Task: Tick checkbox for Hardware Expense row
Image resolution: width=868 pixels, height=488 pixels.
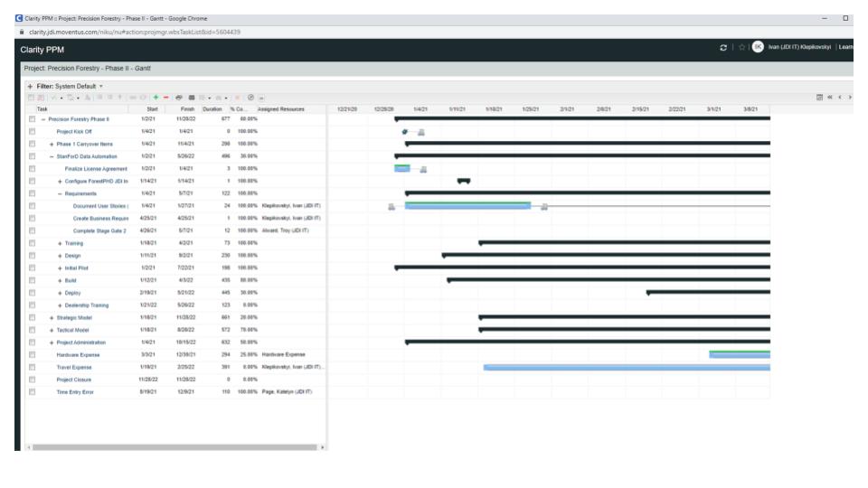Action: click(x=33, y=354)
